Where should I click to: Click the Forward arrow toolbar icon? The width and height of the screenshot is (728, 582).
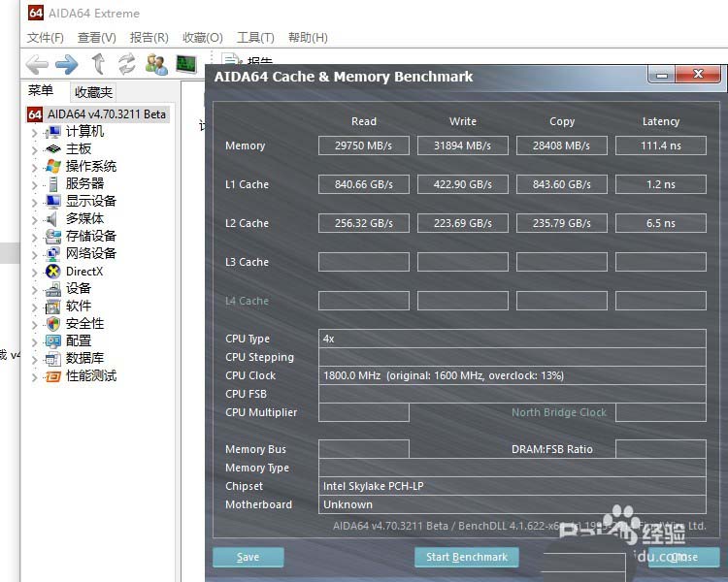(67, 64)
